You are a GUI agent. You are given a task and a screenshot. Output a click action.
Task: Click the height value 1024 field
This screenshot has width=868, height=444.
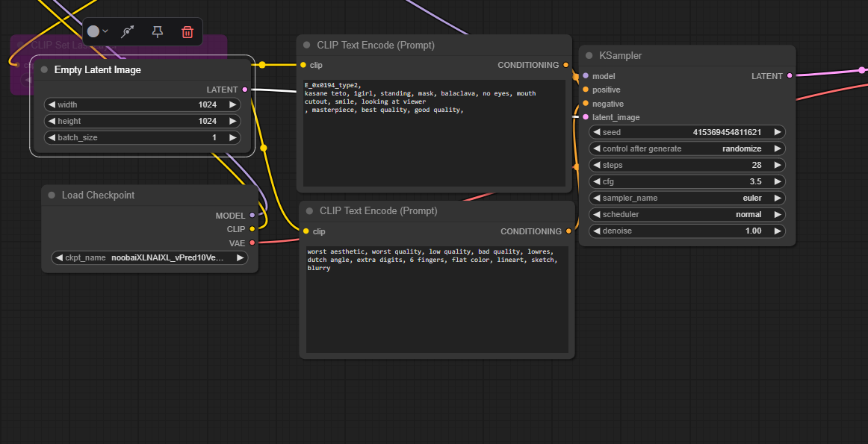pyautogui.click(x=142, y=121)
